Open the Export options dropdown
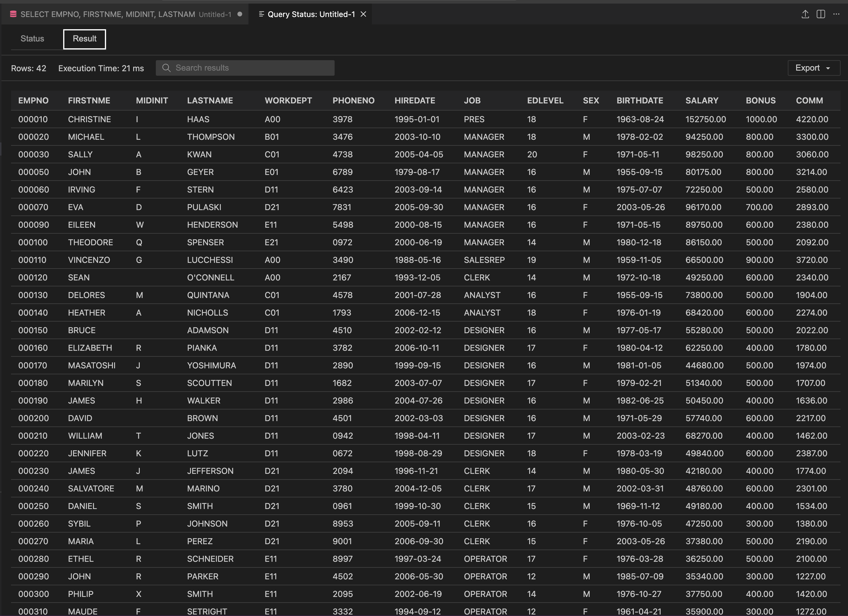 (814, 68)
